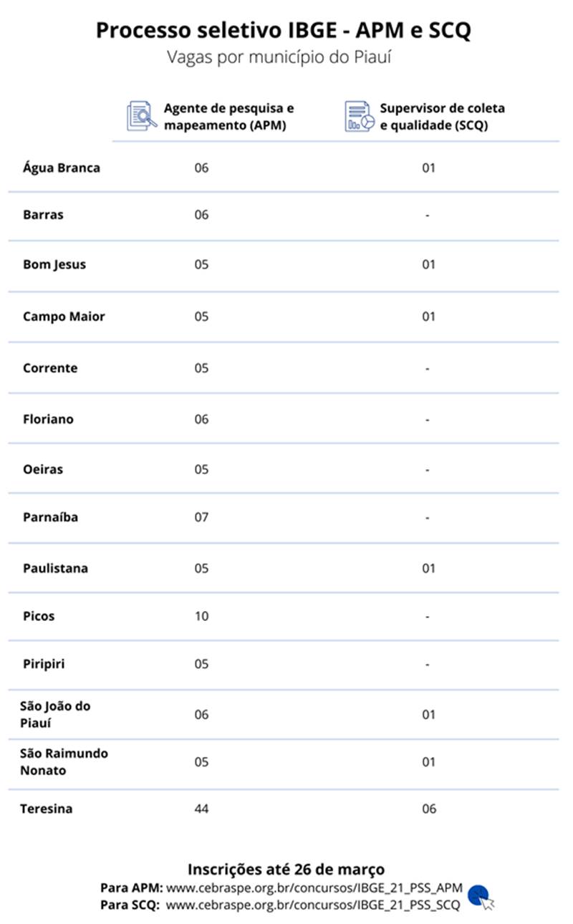The width and height of the screenshot is (573, 924).
Task: Click the value 44 for Teresina
Action: point(201,809)
